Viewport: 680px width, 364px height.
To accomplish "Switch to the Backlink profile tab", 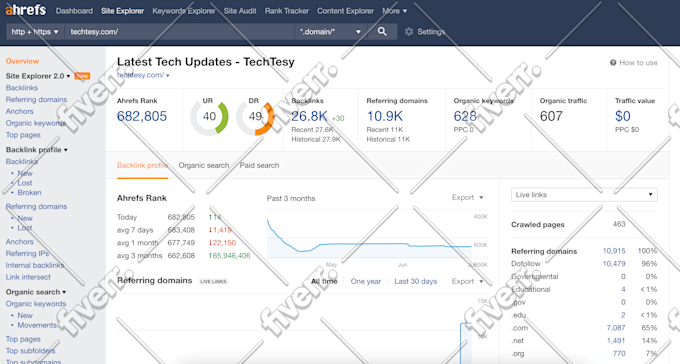I will [x=142, y=165].
